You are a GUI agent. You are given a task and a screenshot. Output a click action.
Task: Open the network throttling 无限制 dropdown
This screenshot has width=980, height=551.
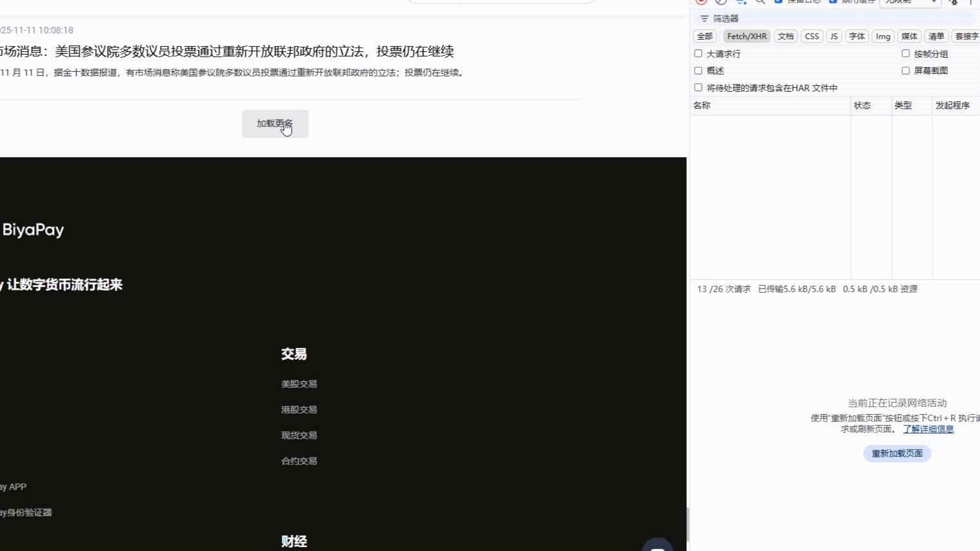(x=911, y=2)
